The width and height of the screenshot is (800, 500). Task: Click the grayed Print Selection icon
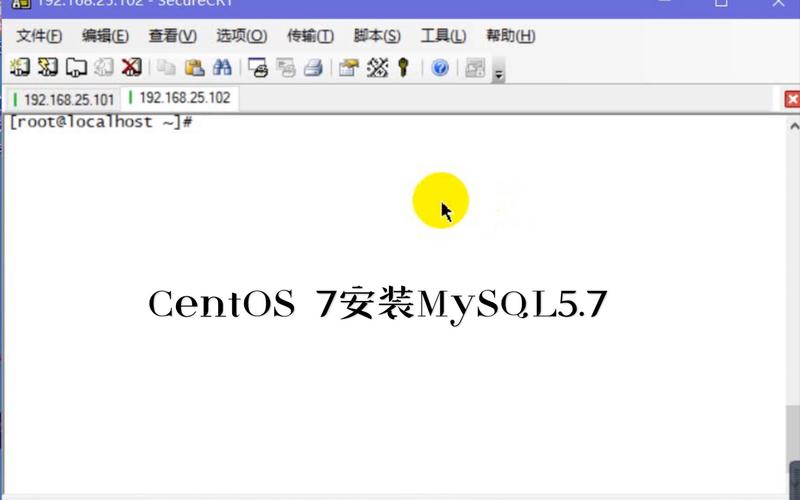[x=286, y=67]
